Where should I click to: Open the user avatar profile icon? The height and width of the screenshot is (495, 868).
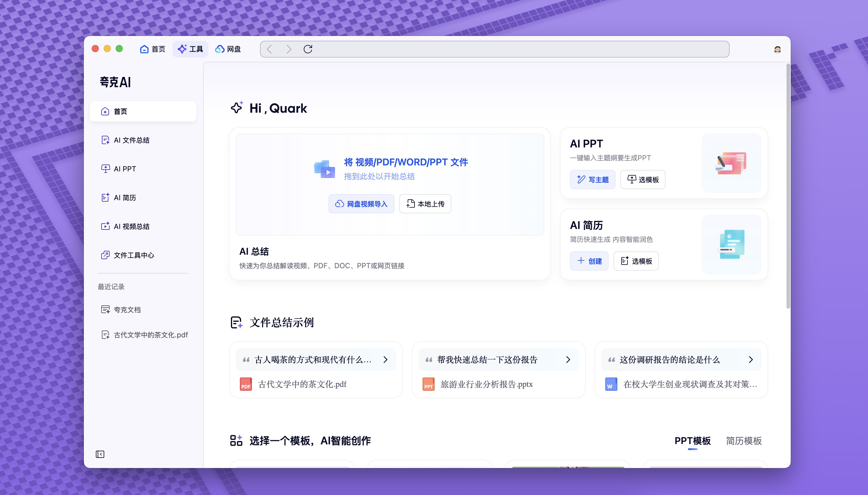[777, 50]
